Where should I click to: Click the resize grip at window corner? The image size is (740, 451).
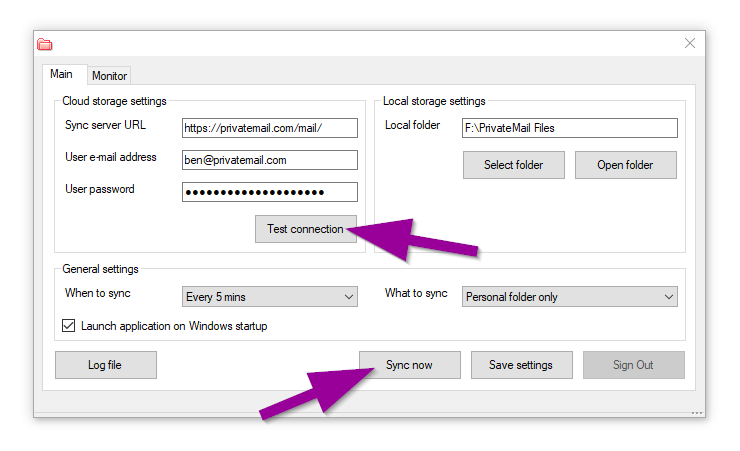click(x=697, y=412)
